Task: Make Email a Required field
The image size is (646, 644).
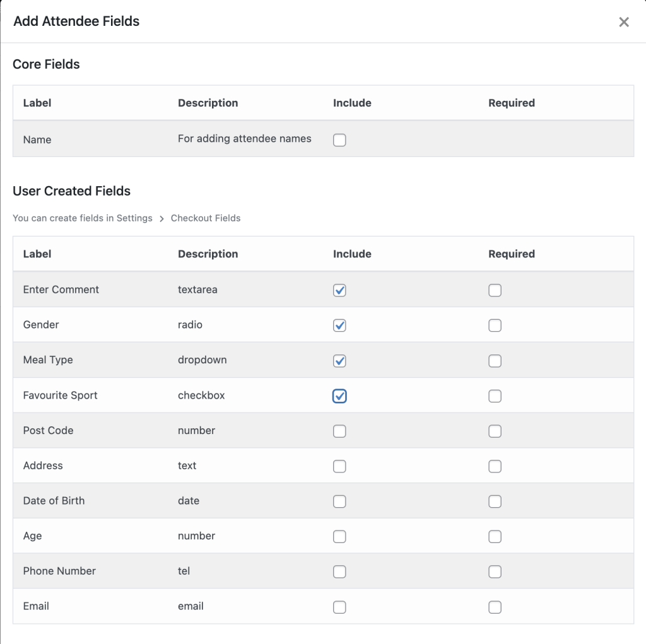Action: click(x=495, y=607)
